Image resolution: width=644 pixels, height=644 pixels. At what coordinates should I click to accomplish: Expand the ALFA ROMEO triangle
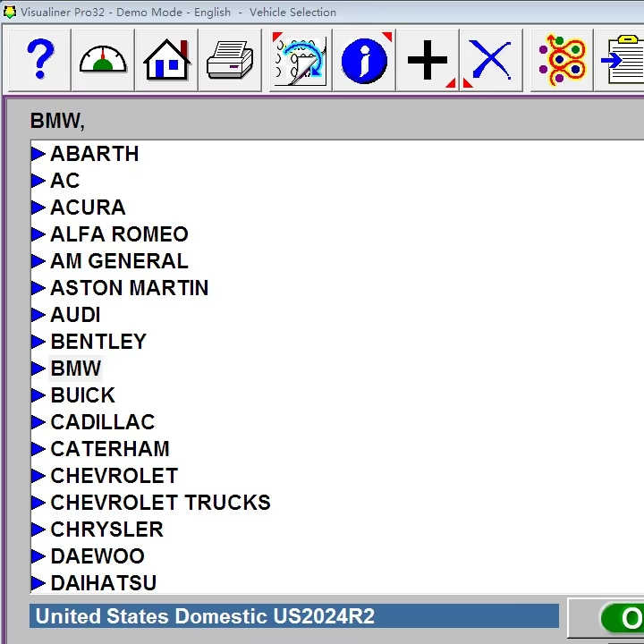pos(38,234)
